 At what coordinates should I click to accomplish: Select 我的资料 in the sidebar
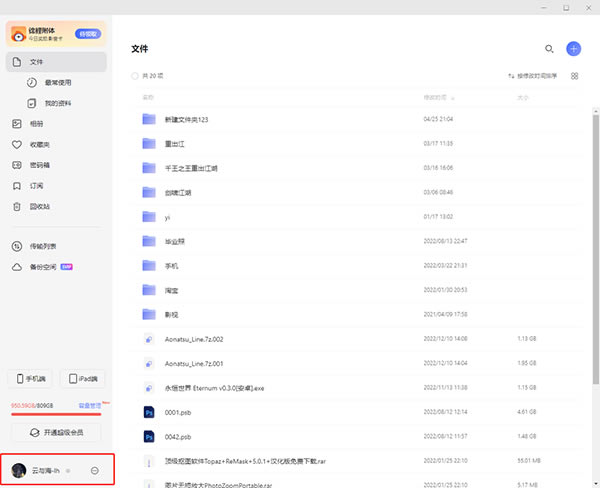click(58, 103)
